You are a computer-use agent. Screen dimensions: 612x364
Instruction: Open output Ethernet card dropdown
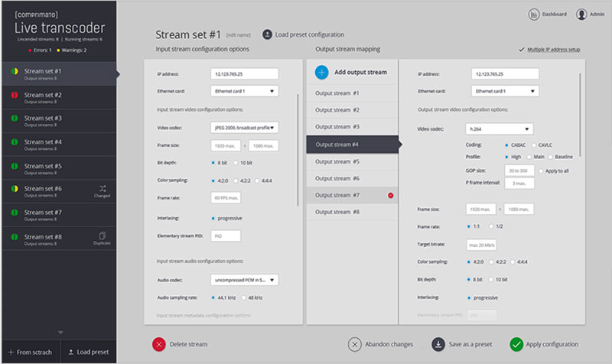(505, 91)
